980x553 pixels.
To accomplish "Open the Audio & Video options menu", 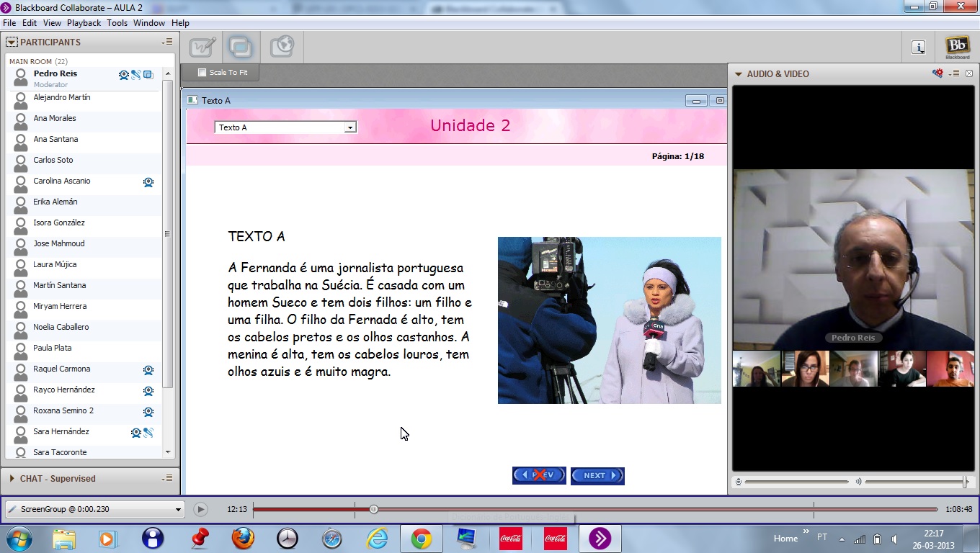I will 954,73.
